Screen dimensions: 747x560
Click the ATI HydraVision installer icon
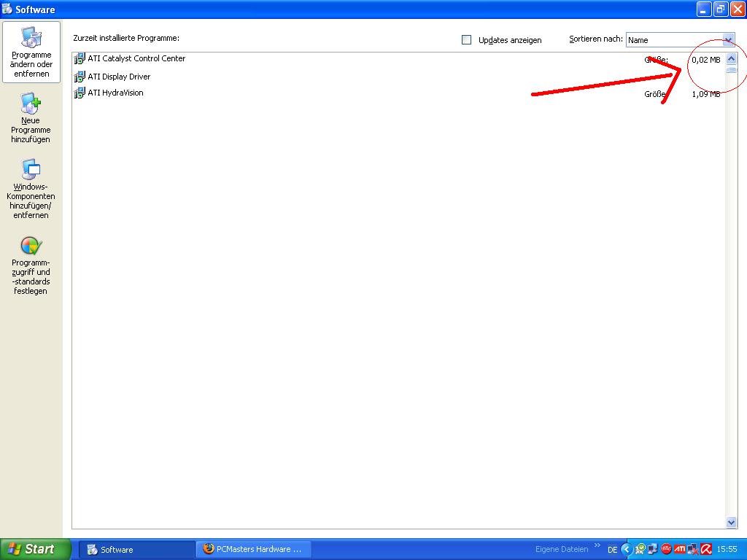80,93
